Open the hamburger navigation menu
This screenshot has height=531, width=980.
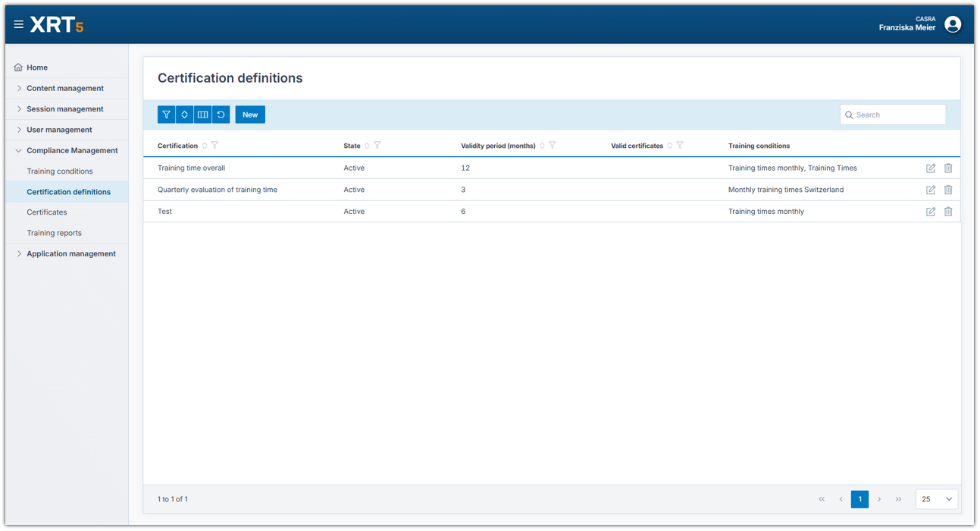[19, 24]
